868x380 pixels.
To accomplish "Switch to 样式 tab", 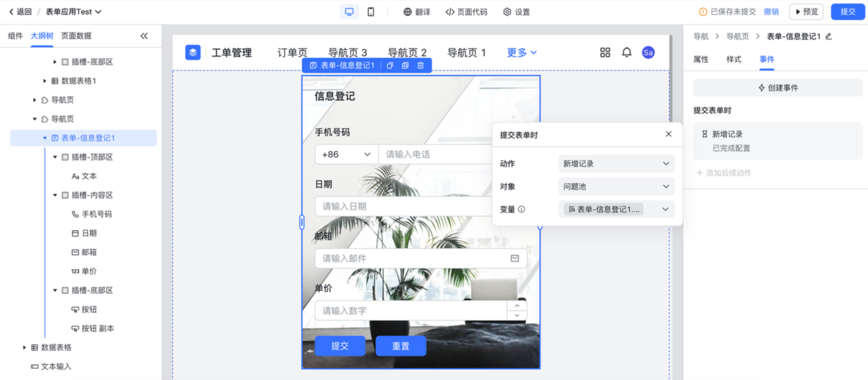I will pos(734,59).
